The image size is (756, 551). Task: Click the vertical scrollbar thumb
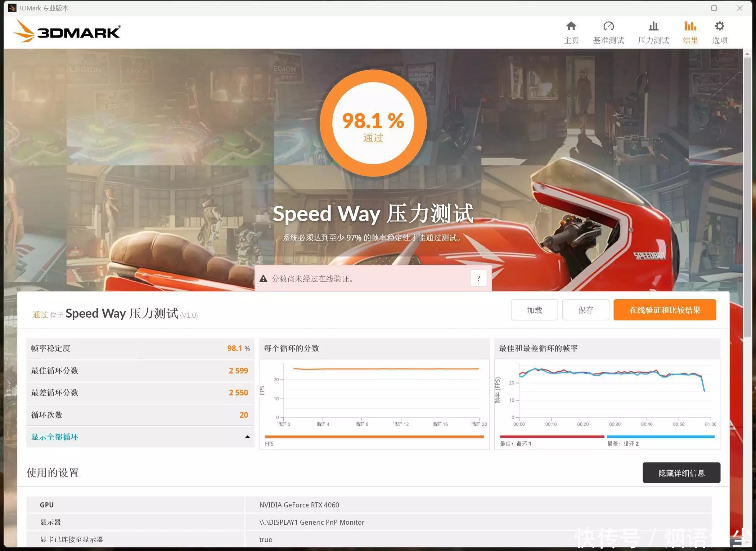[x=747, y=198]
